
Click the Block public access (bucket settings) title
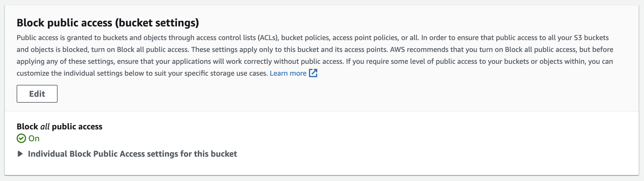point(108,23)
